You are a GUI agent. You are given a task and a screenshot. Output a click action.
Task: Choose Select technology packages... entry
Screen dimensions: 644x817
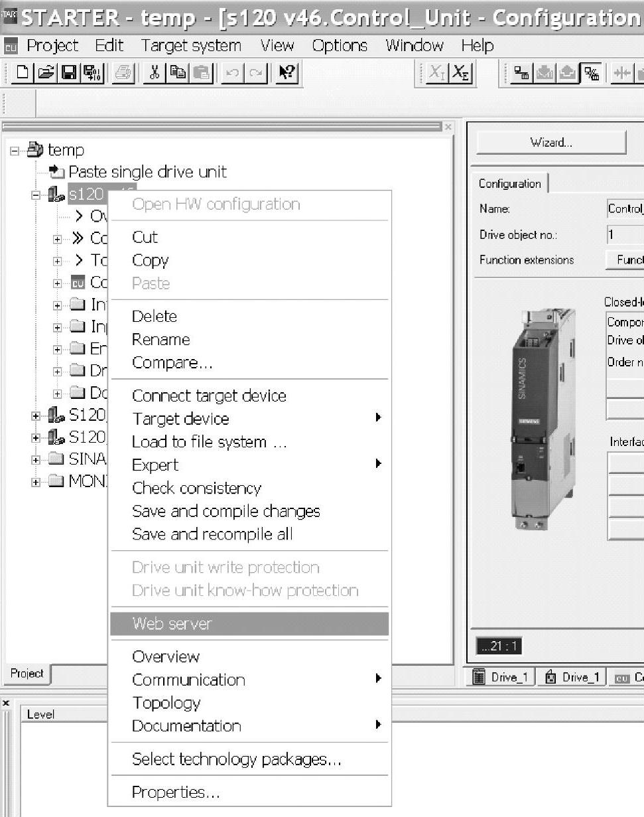(x=249, y=759)
